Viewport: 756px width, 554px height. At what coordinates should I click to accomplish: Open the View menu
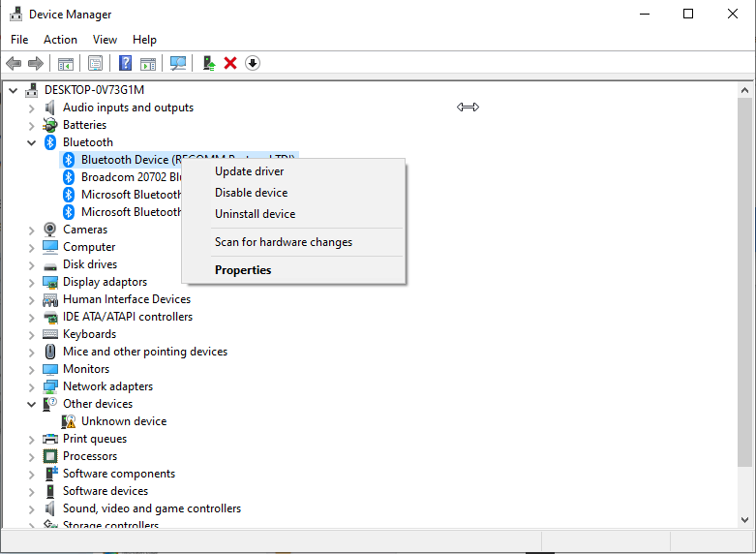tap(105, 40)
